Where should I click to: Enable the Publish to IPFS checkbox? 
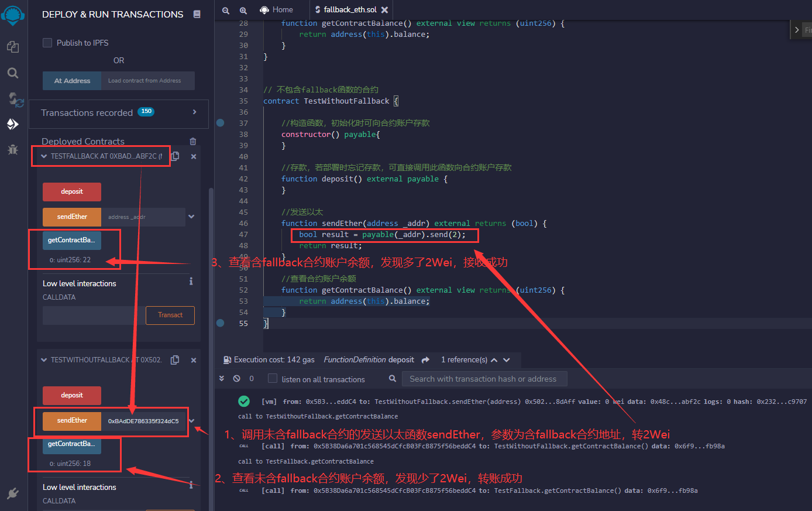[47, 42]
